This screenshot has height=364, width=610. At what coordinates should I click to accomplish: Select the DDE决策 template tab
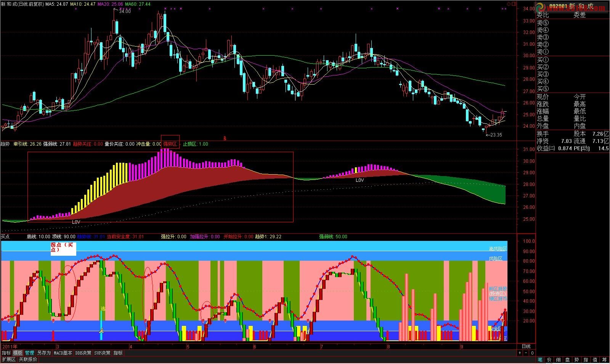click(83, 353)
